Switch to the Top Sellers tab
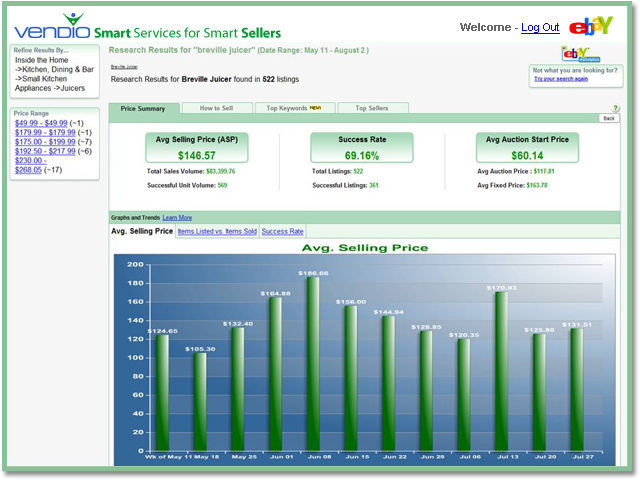Screen dimensions: 640x480 tap(372, 108)
